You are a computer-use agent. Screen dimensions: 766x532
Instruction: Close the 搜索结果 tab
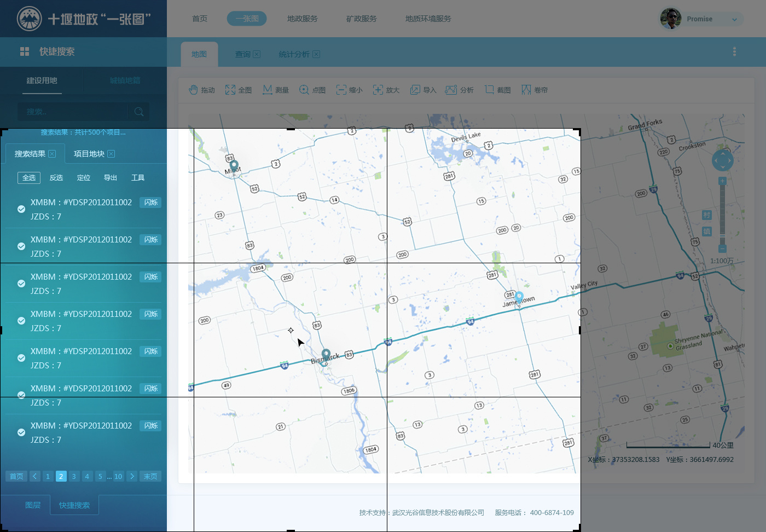[x=52, y=154]
